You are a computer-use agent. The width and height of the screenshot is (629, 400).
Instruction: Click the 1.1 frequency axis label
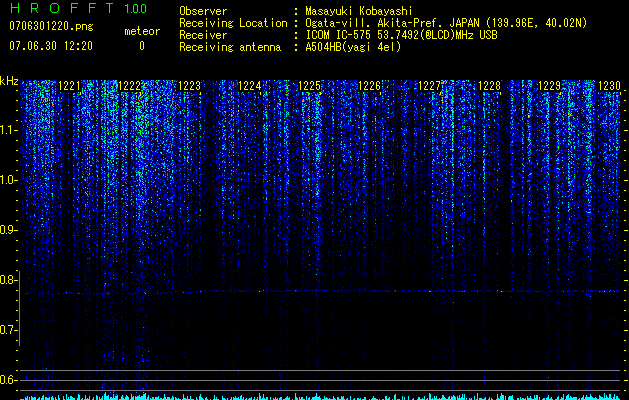tap(8, 130)
